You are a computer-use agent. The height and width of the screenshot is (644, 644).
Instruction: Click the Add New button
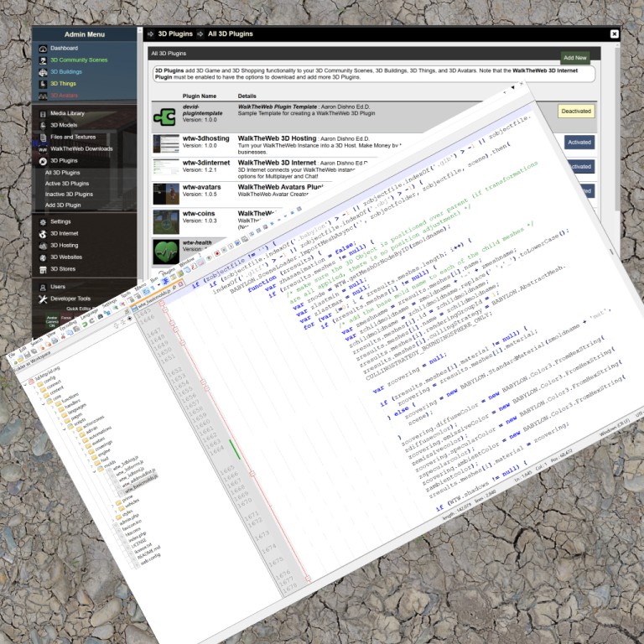575,58
